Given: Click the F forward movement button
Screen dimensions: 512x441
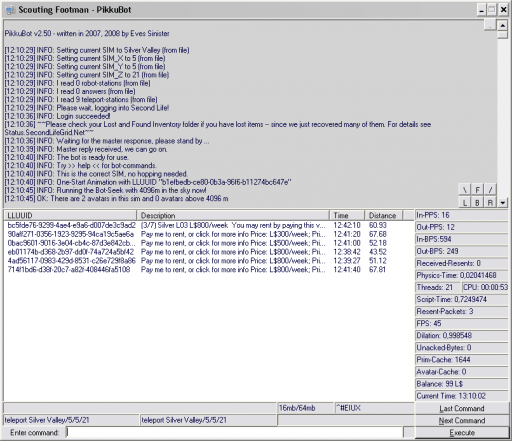Looking at the screenshot, I should 477,190.
